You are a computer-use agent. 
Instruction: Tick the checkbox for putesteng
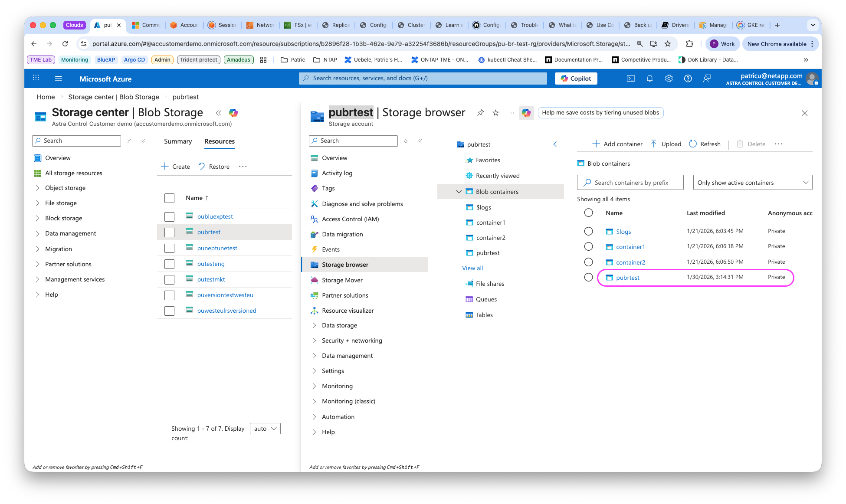169,264
